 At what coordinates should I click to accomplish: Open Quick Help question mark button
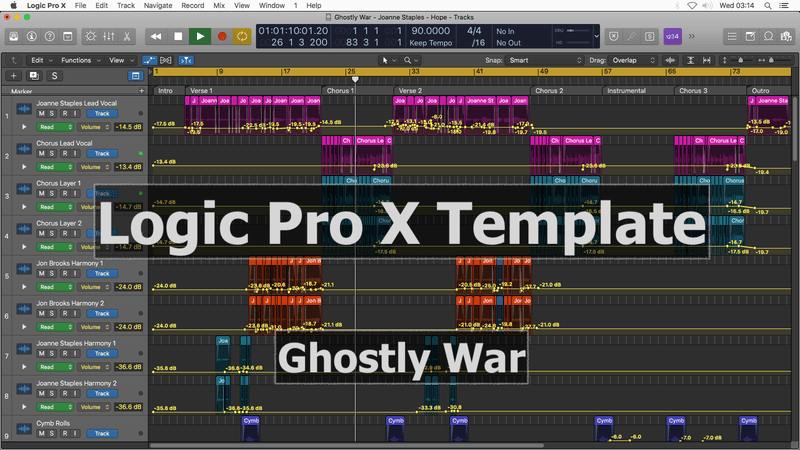click(x=49, y=36)
